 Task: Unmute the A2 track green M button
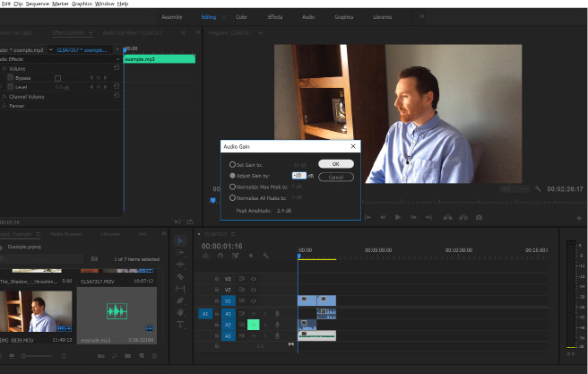point(254,325)
